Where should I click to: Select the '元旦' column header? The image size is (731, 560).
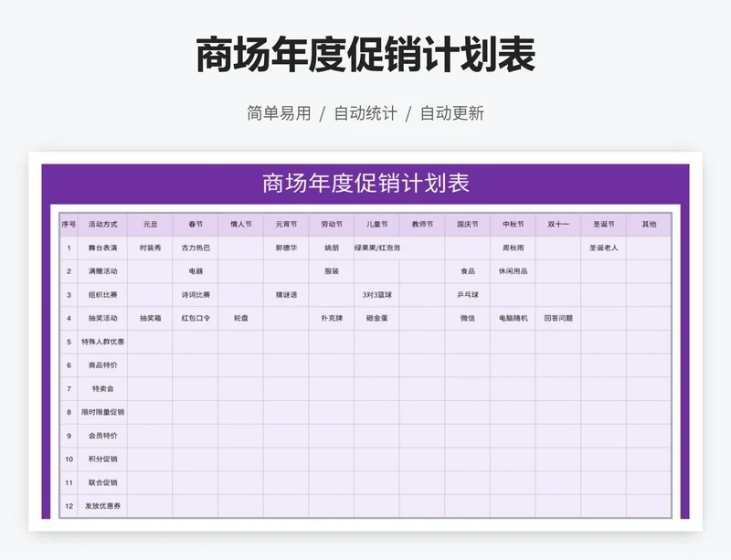pyautogui.click(x=150, y=225)
